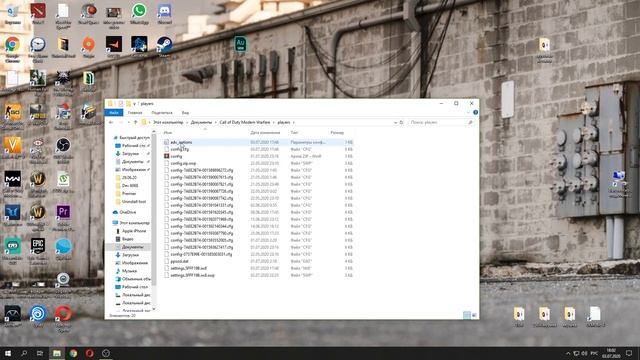Screen dimensions: 640x360
Task: Open the Главная ribbon tab
Action: (x=135, y=112)
